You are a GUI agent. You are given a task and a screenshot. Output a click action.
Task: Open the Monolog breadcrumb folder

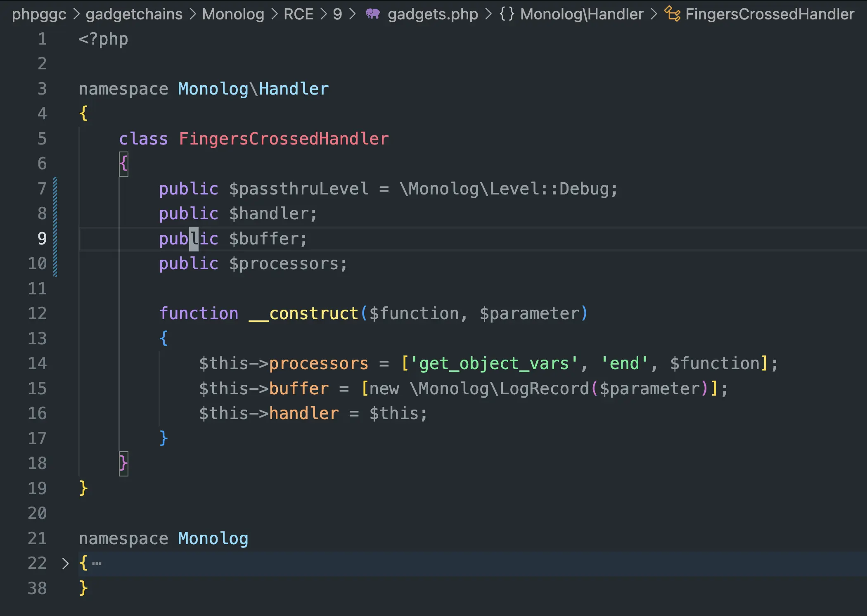point(233,14)
